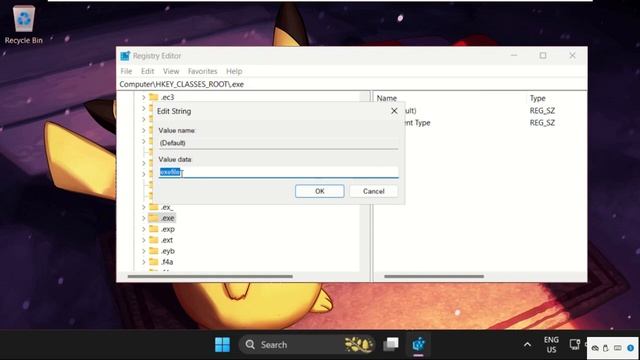Minimize the Registry Editor window

tap(514, 56)
